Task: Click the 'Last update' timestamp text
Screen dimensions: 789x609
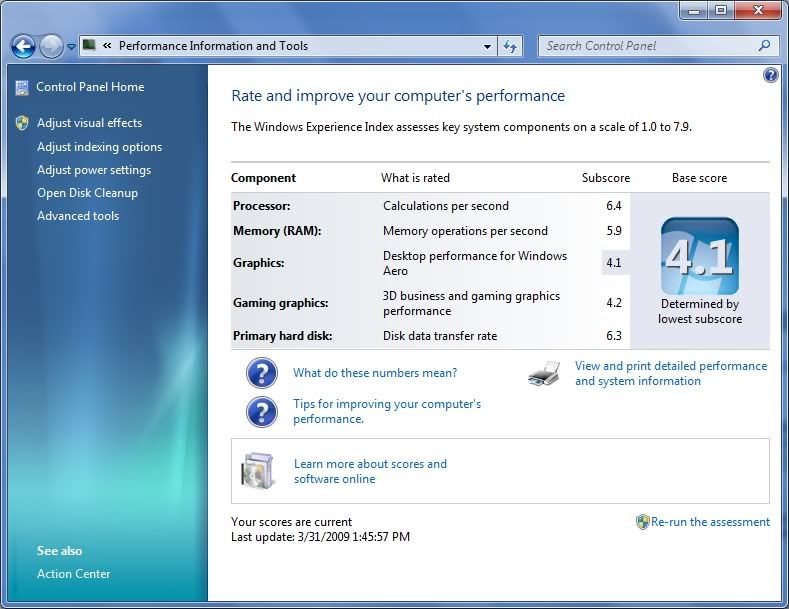Action: point(321,537)
